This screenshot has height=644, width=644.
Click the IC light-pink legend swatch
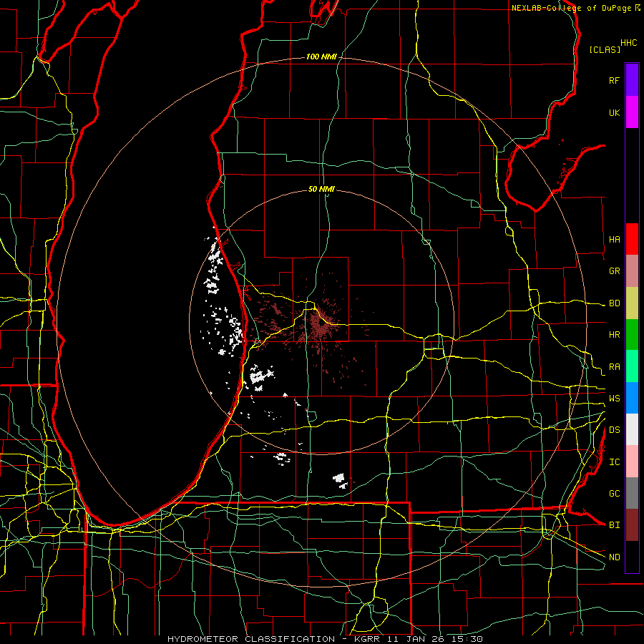point(632,462)
